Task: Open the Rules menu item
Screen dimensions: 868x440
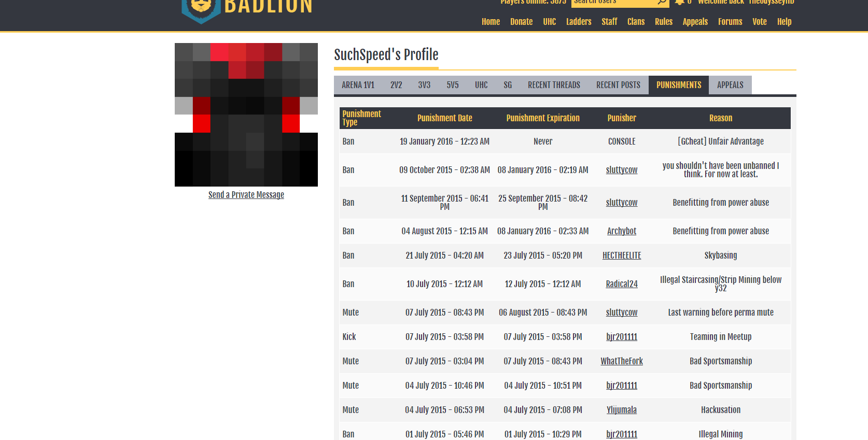Action: (663, 22)
